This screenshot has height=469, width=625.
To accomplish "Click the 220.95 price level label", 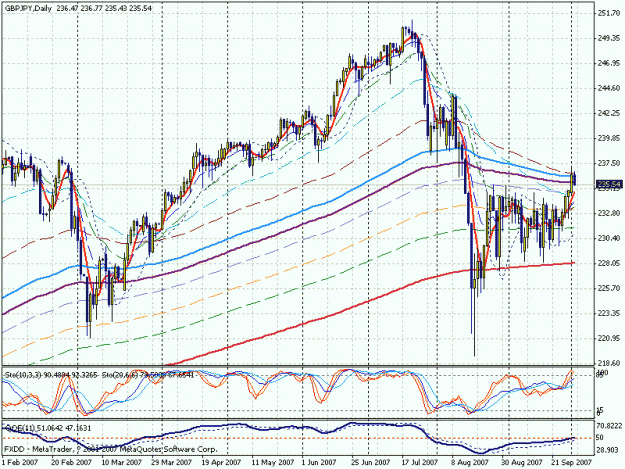I will point(609,338).
